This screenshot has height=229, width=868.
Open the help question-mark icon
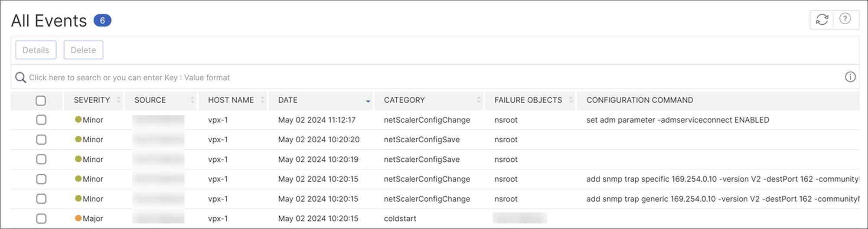pos(845,19)
